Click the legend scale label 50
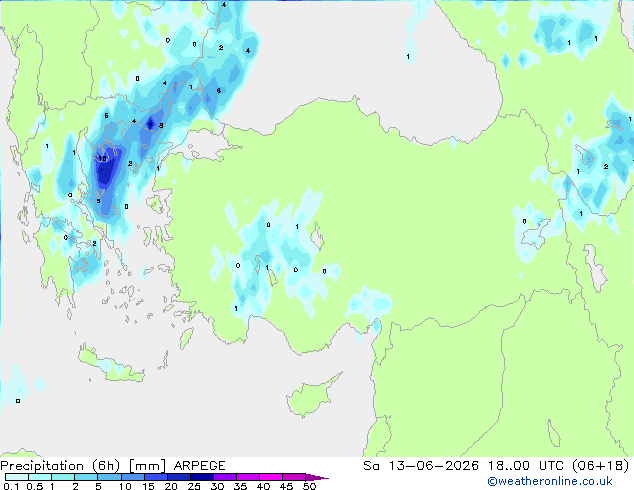The width and height of the screenshot is (634, 490). click(x=309, y=486)
